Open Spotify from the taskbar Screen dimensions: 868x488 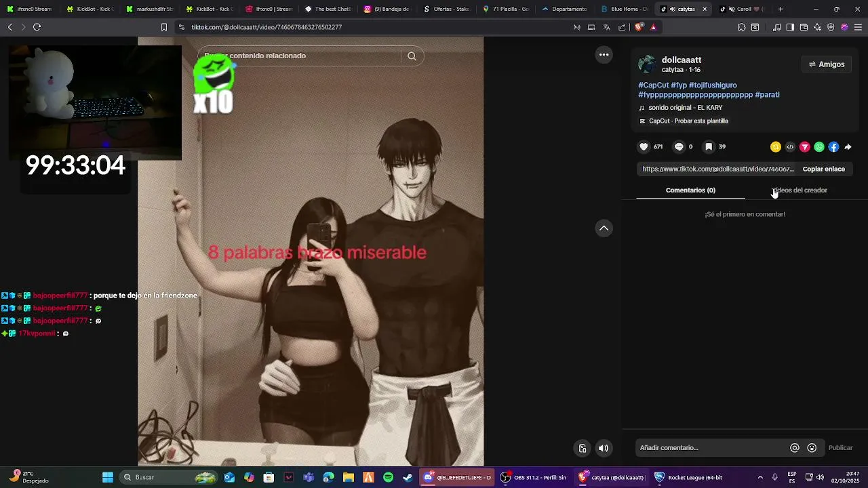point(388,477)
